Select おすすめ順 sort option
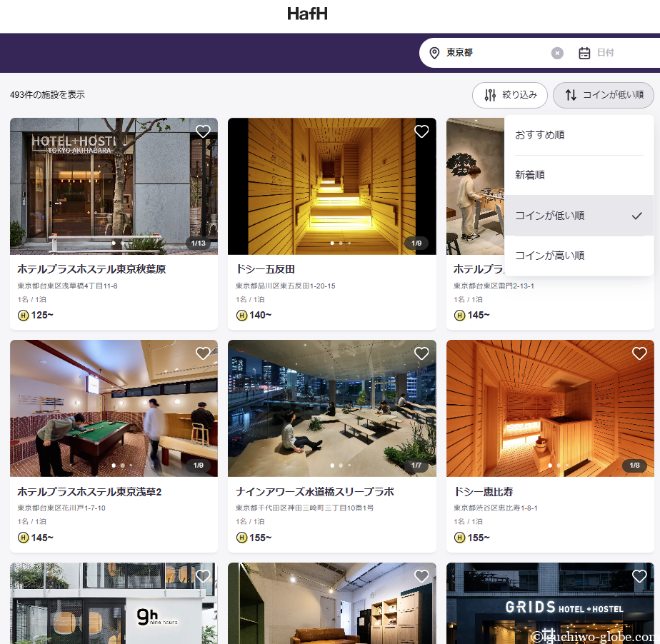Image resolution: width=660 pixels, height=644 pixels. point(579,135)
